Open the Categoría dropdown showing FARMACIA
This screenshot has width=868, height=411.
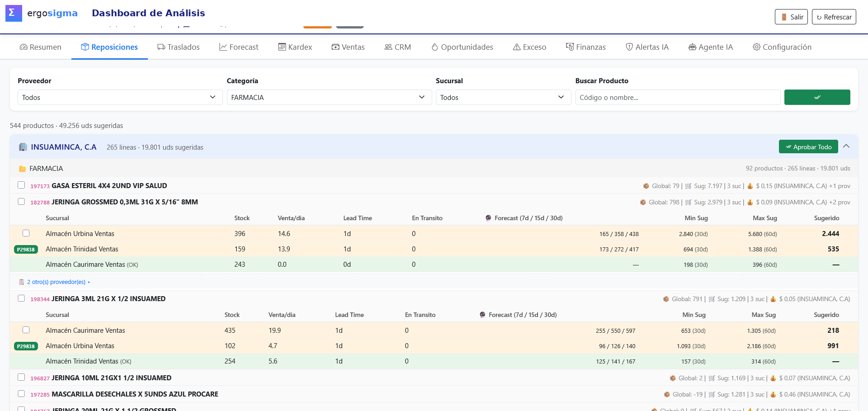[x=329, y=97]
